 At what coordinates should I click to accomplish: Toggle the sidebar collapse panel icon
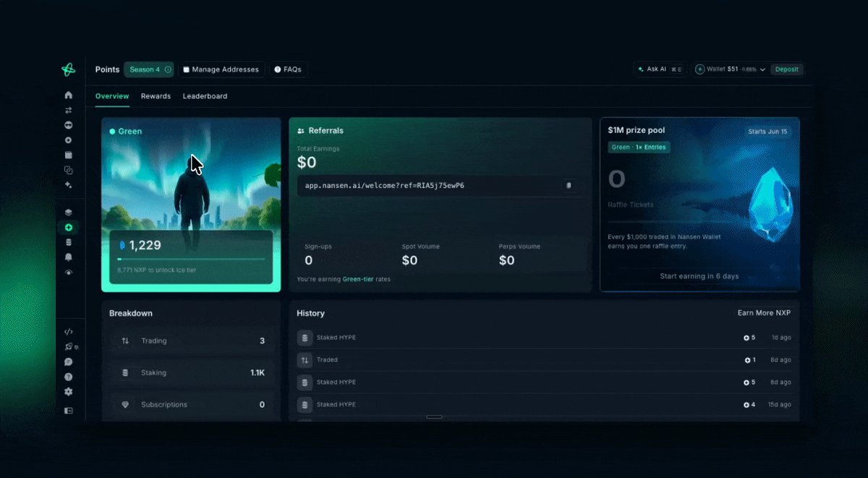pos(69,411)
